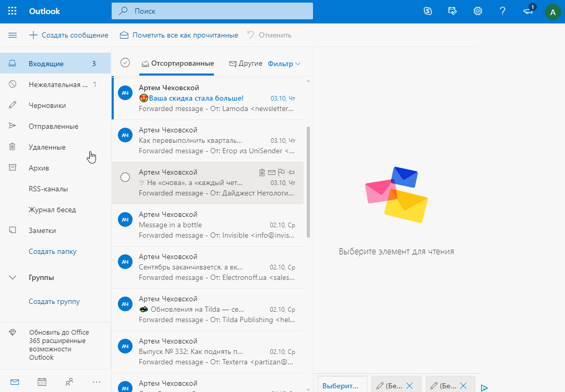This screenshot has height=392, width=565.
Task: Open message Ваша скидка стала больше!
Action: 208,99
